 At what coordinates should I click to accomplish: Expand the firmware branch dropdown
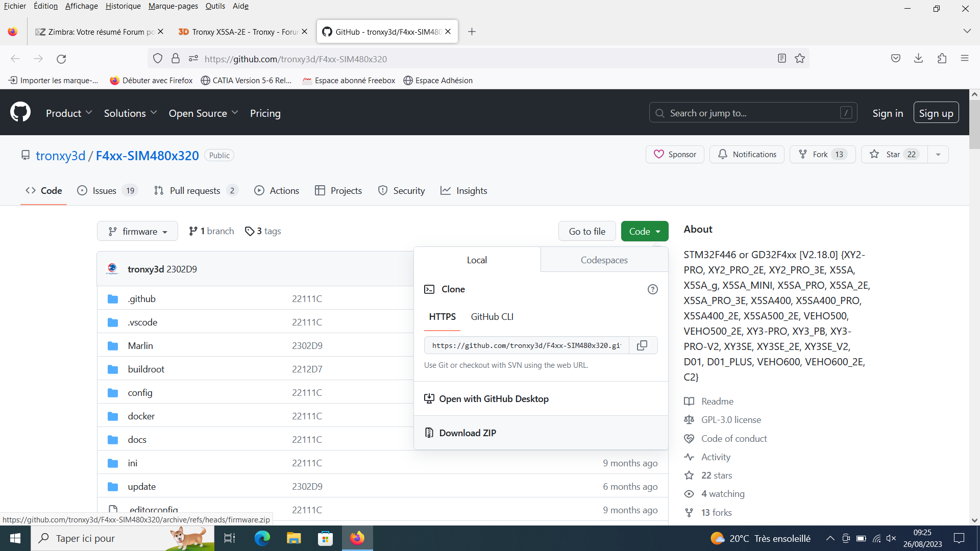tap(137, 231)
